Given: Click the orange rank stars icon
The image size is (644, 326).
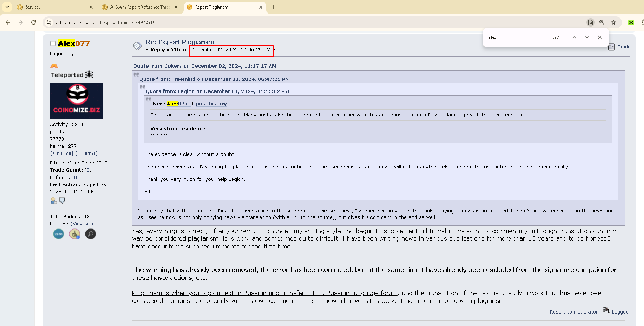Looking at the screenshot, I should 54,66.
